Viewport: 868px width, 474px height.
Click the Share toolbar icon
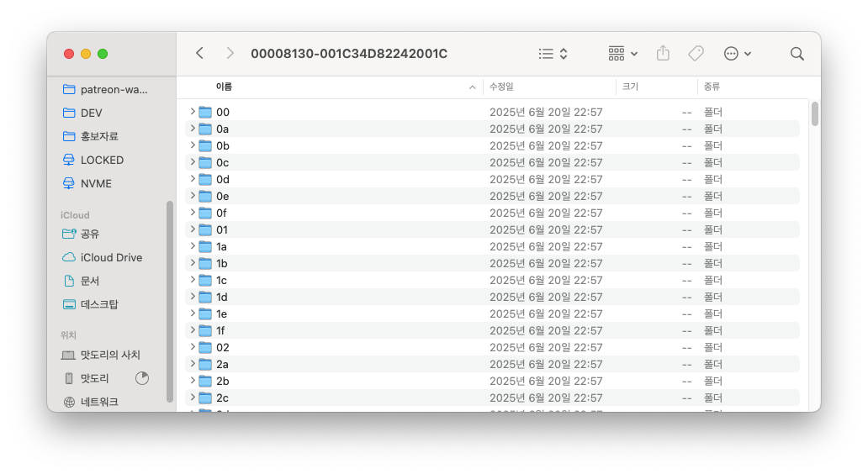point(663,54)
